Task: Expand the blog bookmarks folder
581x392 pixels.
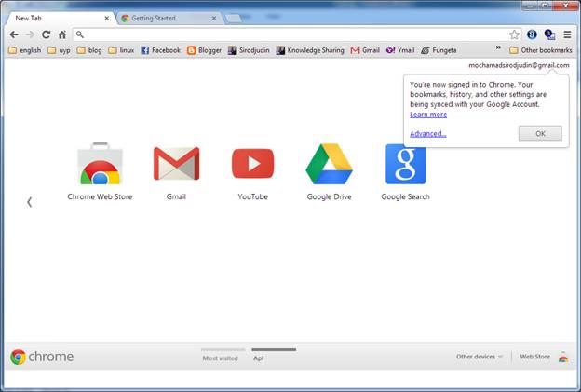Action: click(89, 50)
